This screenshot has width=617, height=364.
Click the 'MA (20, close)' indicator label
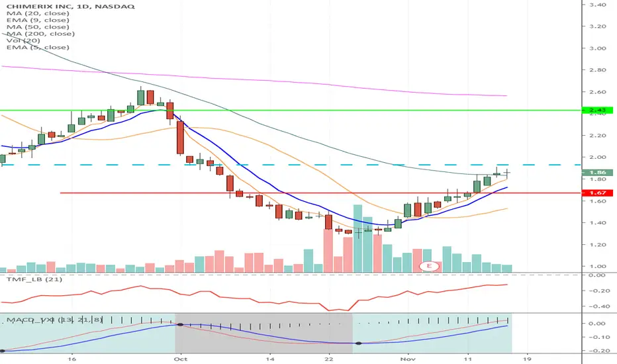[38, 13]
